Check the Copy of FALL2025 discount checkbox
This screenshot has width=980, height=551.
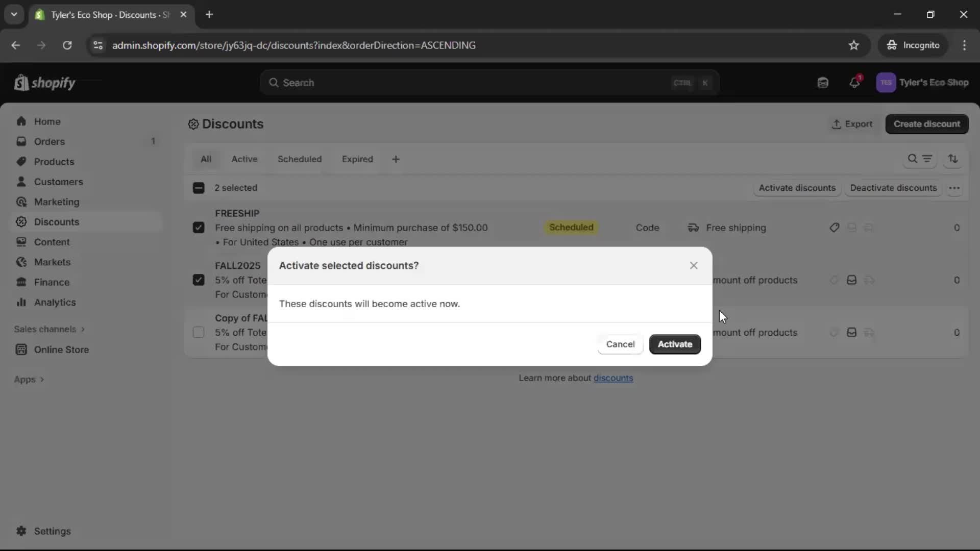point(199,332)
